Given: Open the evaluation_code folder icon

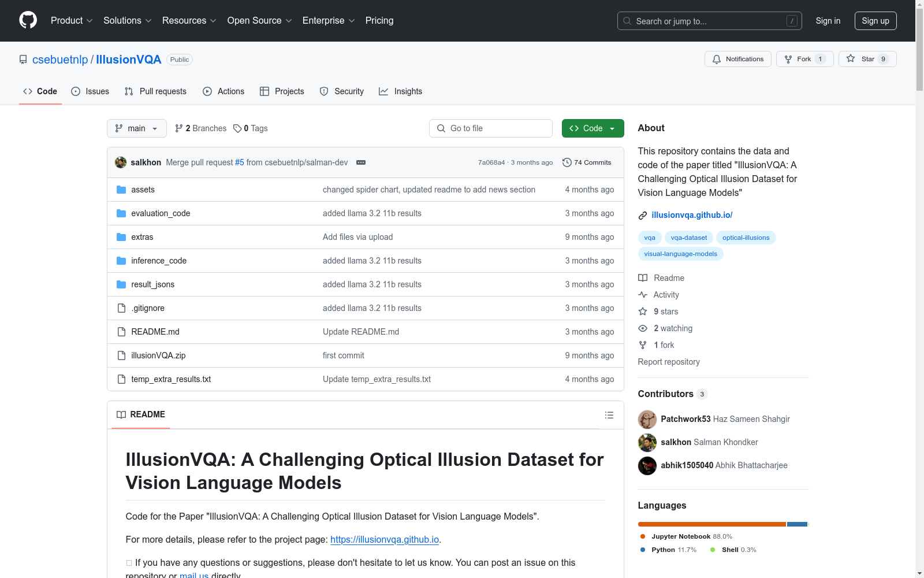Looking at the screenshot, I should coord(121,213).
